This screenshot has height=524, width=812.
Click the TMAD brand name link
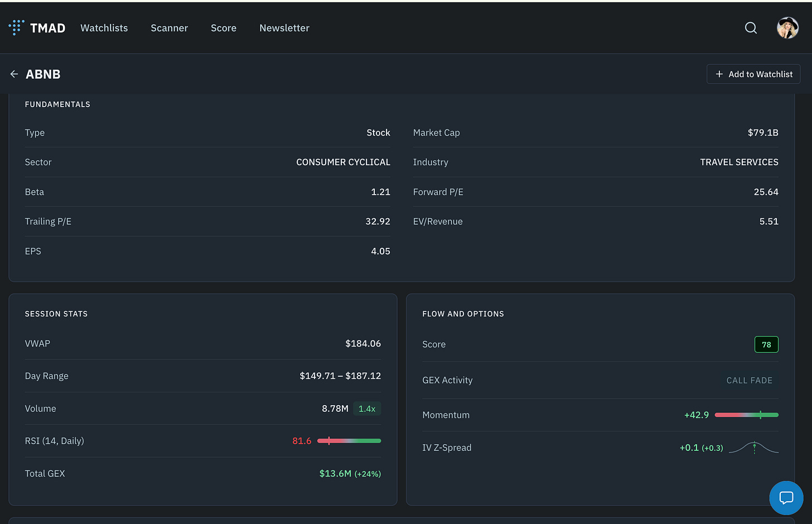click(x=47, y=28)
